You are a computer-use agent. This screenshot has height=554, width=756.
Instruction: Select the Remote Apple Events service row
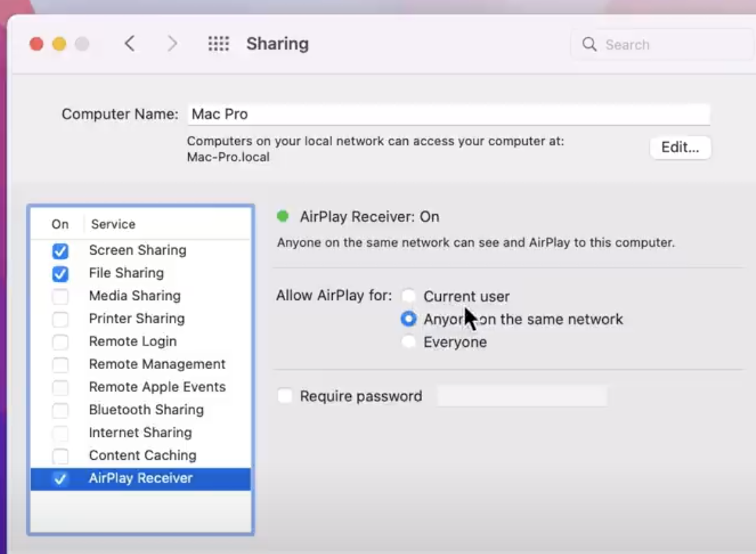click(141, 387)
